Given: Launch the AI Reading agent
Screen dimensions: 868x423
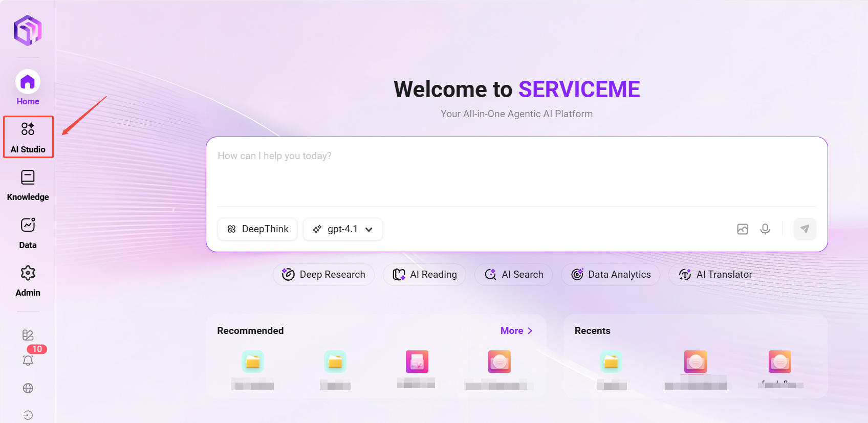Looking at the screenshot, I should click(x=424, y=275).
